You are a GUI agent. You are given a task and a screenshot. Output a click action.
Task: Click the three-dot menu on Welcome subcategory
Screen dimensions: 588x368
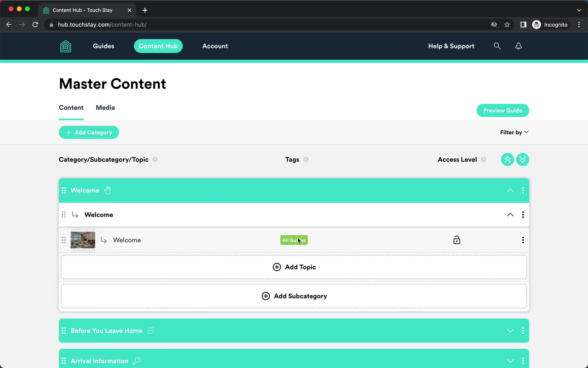[x=523, y=215]
